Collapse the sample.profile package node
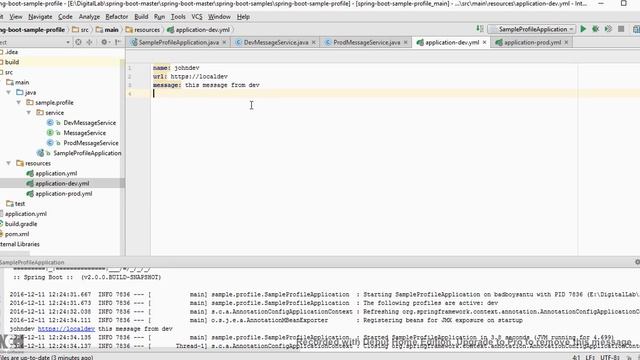The width and height of the screenshot is (640, 360). [18, 102]
